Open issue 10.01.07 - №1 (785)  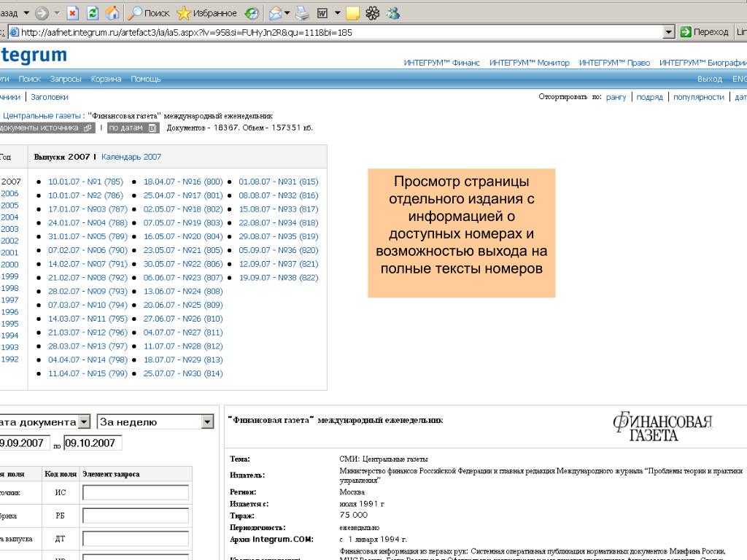pos(86,182)
